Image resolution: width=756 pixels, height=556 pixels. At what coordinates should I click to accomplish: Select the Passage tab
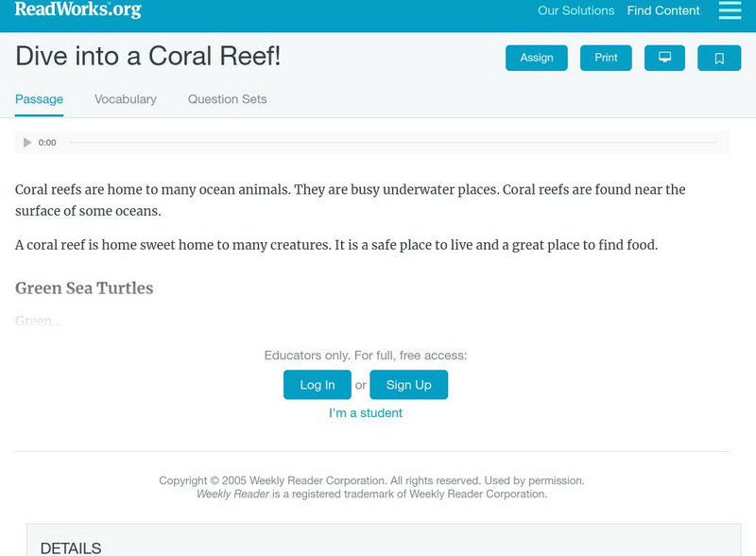[39, 99]
